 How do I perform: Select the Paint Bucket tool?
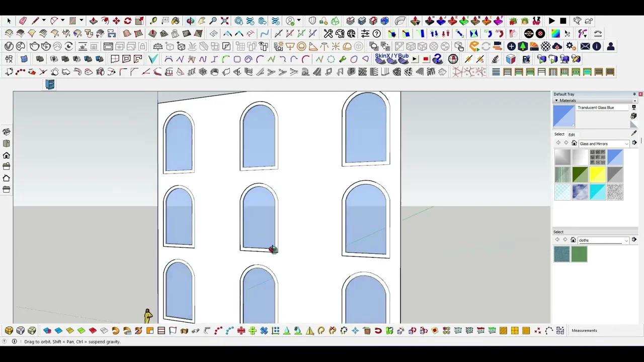click(176, 21)
